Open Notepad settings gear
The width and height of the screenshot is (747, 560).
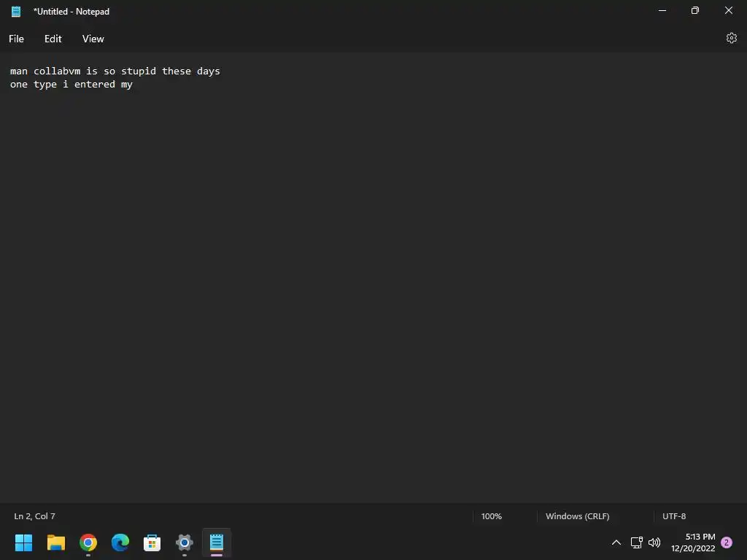(731, 38)
